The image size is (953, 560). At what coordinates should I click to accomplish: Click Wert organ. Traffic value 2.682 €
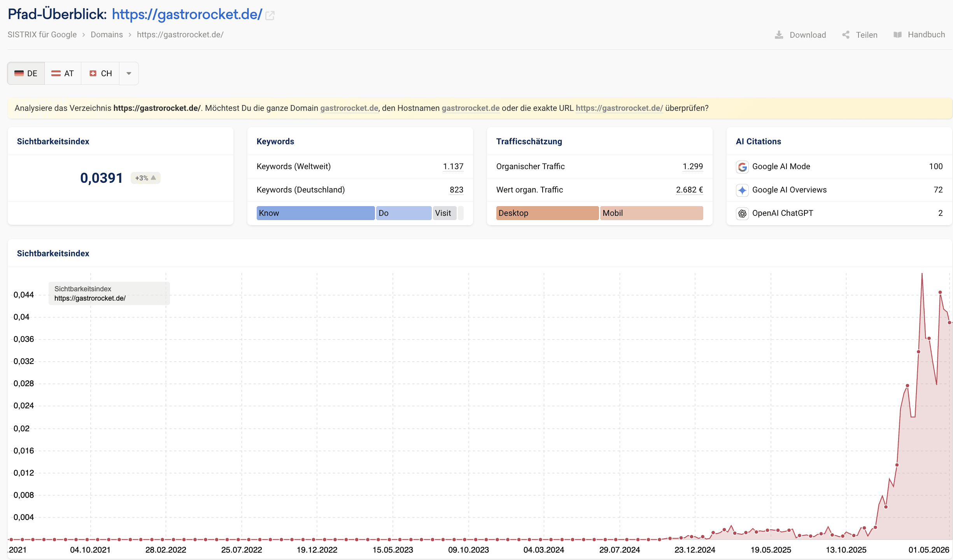tap(689, 190)
